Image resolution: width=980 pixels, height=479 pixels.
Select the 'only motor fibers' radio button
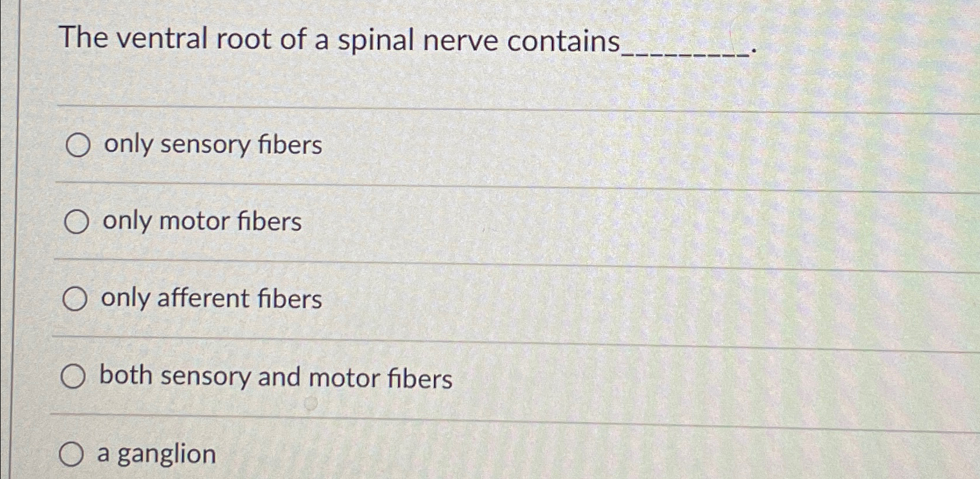tap(76, 222)
